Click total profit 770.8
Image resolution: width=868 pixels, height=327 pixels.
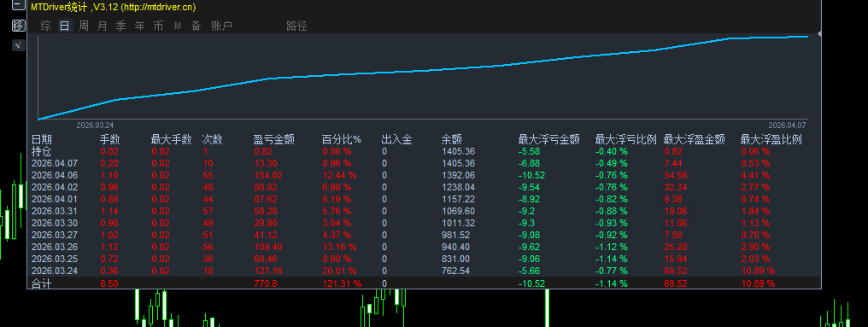(266, 283)
